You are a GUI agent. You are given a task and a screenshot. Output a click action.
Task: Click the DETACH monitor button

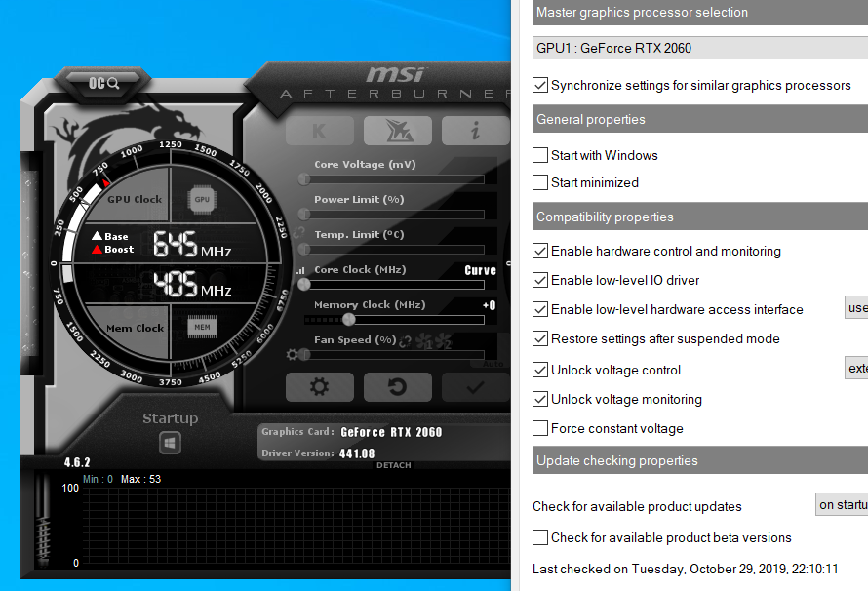394,465
